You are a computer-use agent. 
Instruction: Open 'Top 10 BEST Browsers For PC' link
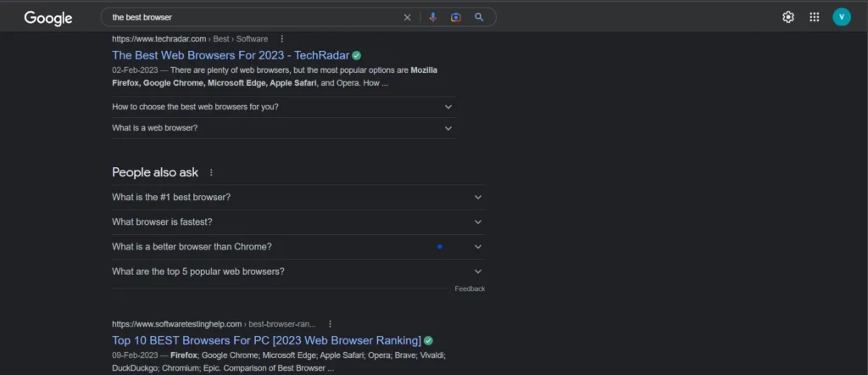coord(266,340)
